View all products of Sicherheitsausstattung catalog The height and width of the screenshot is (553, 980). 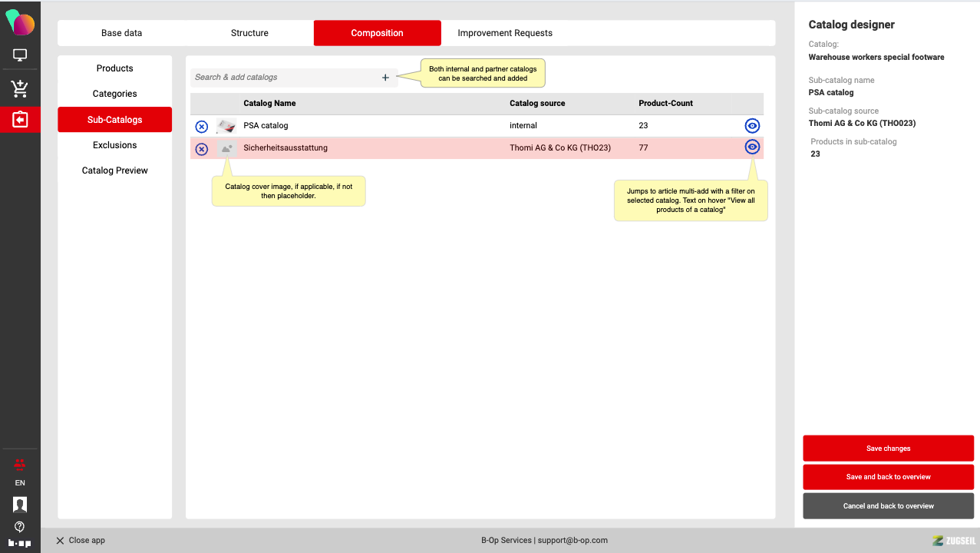tap(752, 147)
